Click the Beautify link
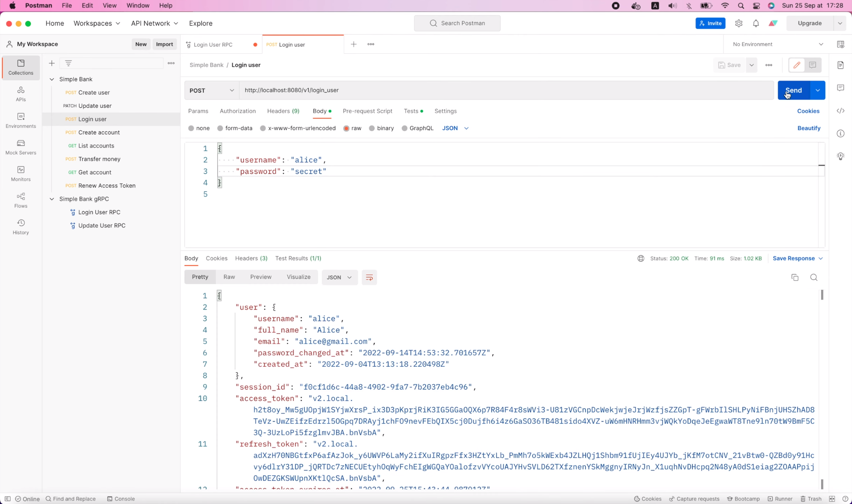Image resolution: width=852 pixels, height=504 pixels. (x=809, y=128)
